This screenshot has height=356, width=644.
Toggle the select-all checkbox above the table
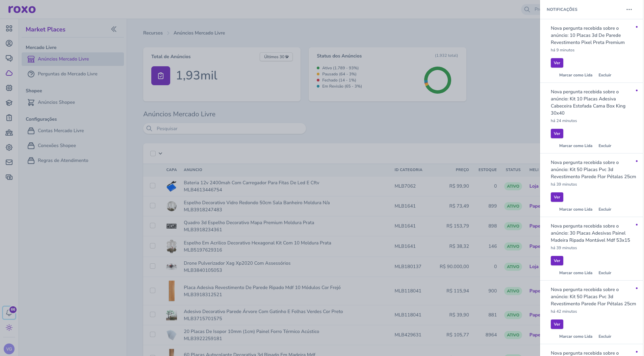coord(153,153)
